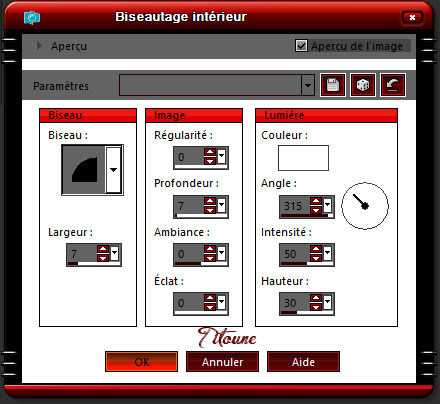
Task: Toggle the Aperçu de l'image checkbox
Action: [301, 46]
